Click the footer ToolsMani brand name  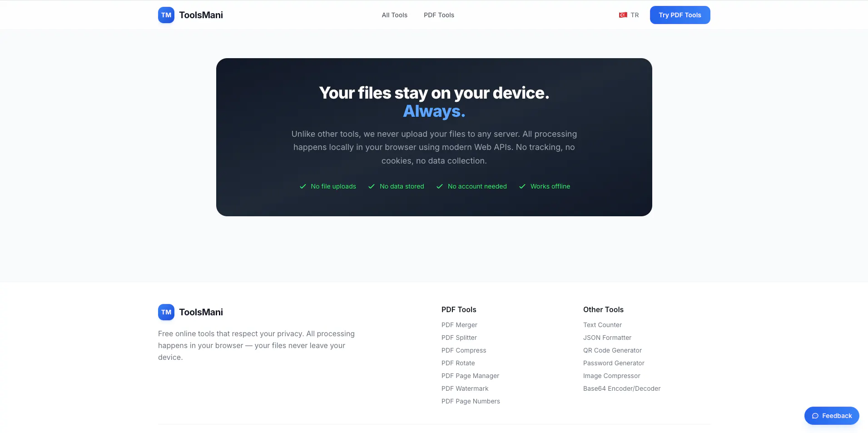click(x=201, y=312)
